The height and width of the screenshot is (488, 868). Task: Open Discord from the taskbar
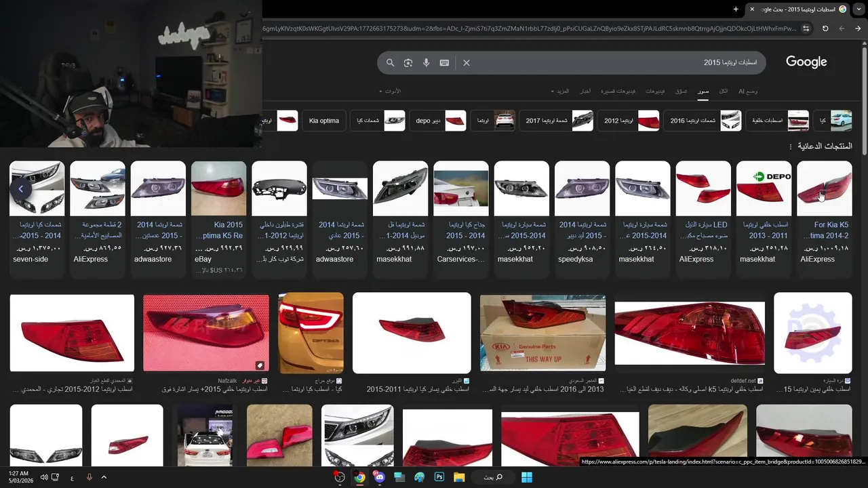(x=379, y=477)
